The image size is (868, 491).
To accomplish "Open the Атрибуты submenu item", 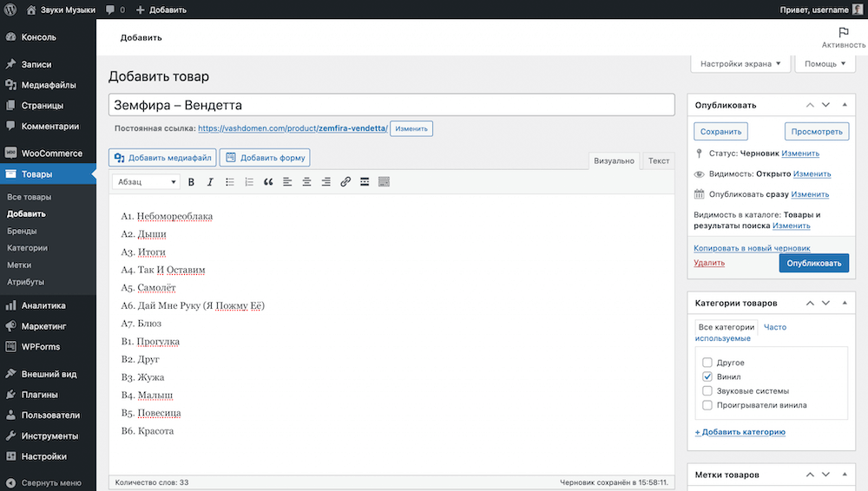I will pyautogui.click(x=25, y=282).
